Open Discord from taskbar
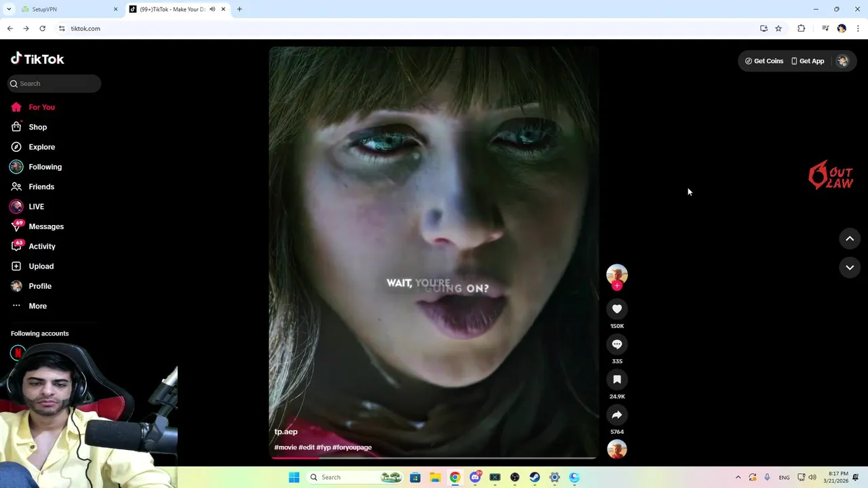The width and height of the screenshot is (868, 488). coord(475,477)
